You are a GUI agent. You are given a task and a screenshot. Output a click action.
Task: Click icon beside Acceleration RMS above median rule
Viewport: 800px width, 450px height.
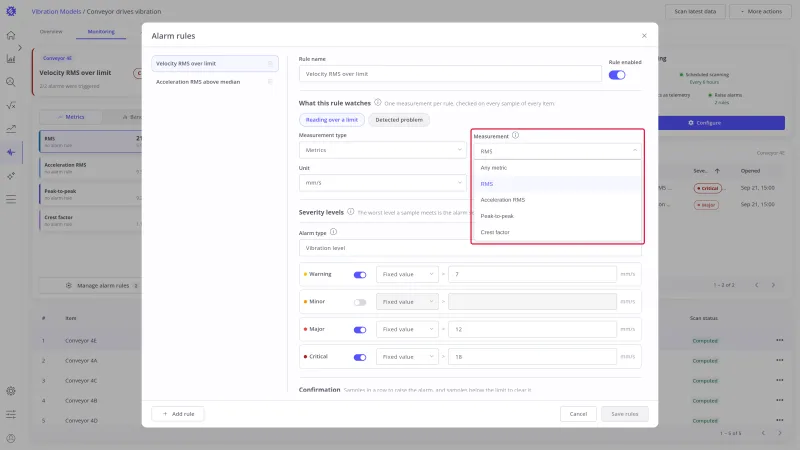tap(270, 82)
